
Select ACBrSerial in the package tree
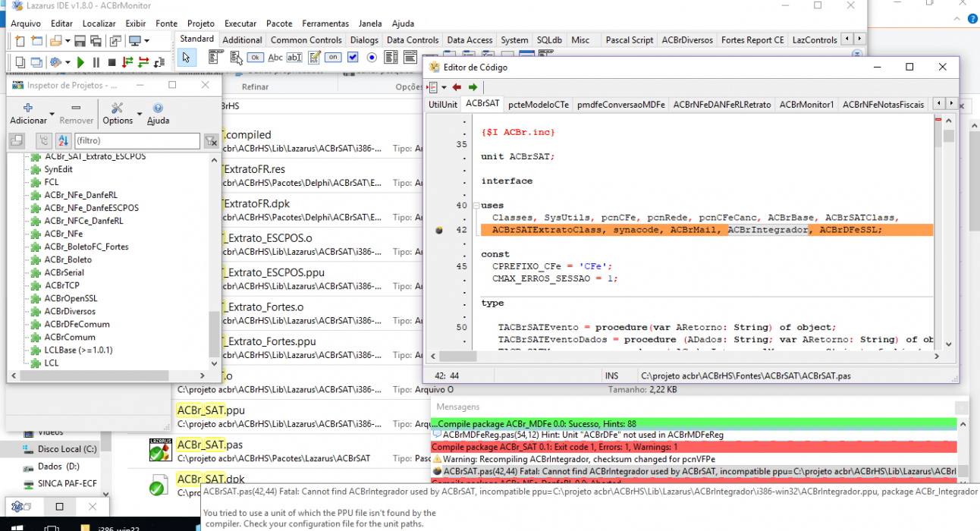[x=64, y=272]
